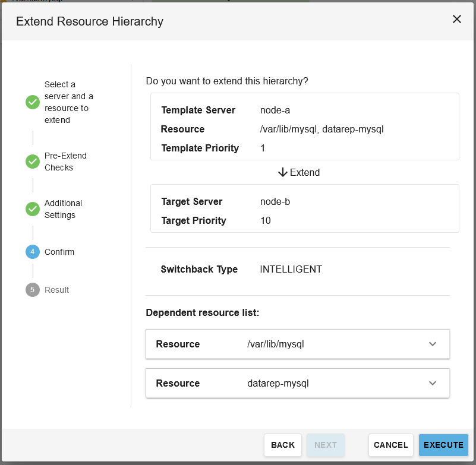476x465 pixels.
Task: Expand the /var/lib/mysql resource chevron
Action: point(433,344)
